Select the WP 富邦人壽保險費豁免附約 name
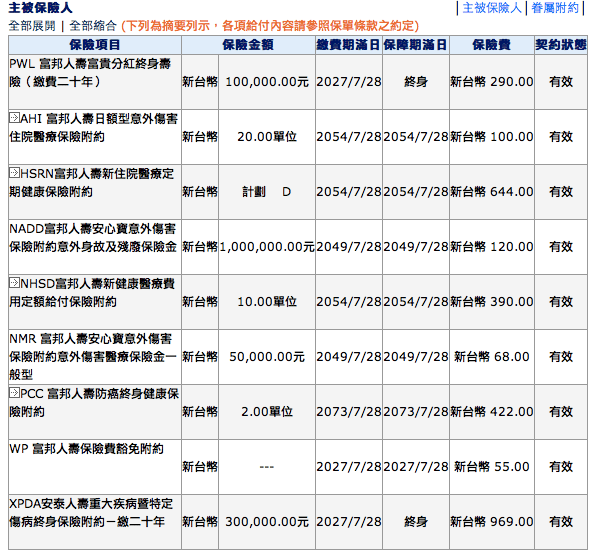The width and height of the screenshot is (594, 555). click(x=86, y=449)
